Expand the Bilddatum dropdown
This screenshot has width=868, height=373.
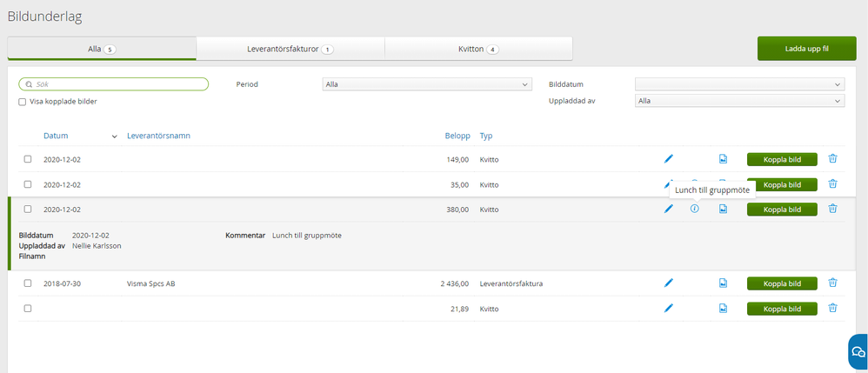point(739,84)
